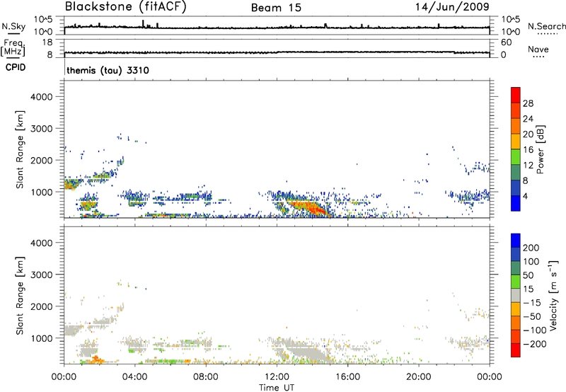566x392 pixels.
Task: Click the left '10^5' noise axis label
Action: pos(42,20)
